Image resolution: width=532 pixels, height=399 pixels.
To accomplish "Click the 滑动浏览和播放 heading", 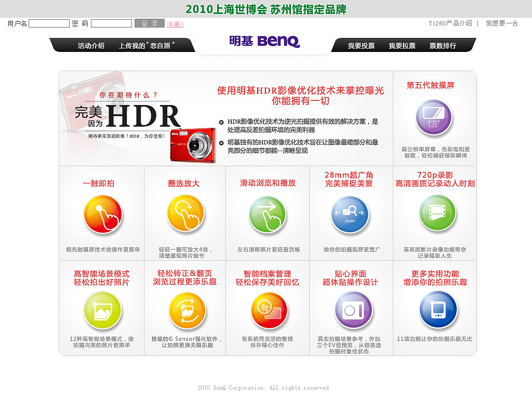I will (x=268, y=183).
